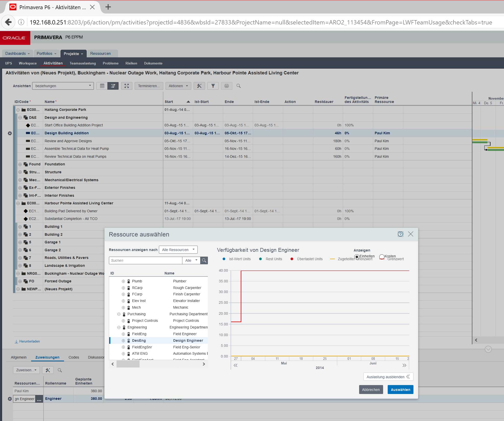The height and width of the screenshot is (421, 504).
Task: Expand the Building 1 WBS node
Action: [20, 227]
